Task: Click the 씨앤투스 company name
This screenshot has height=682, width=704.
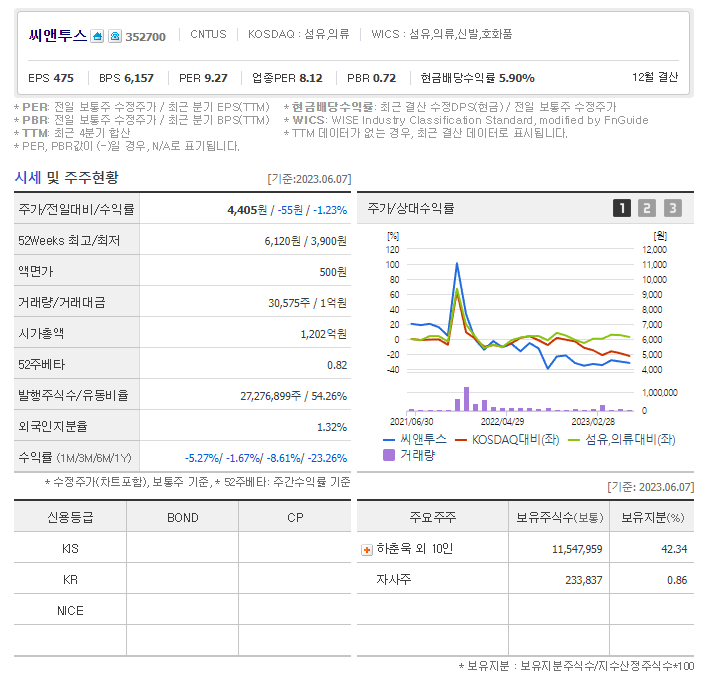Action: point(57,35)
